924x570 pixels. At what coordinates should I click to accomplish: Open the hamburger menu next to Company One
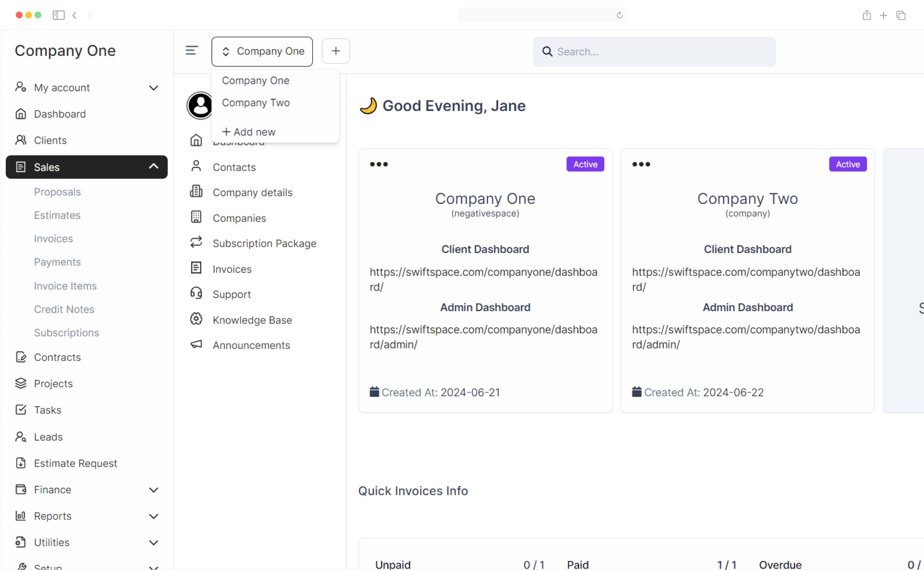(192, 51)
